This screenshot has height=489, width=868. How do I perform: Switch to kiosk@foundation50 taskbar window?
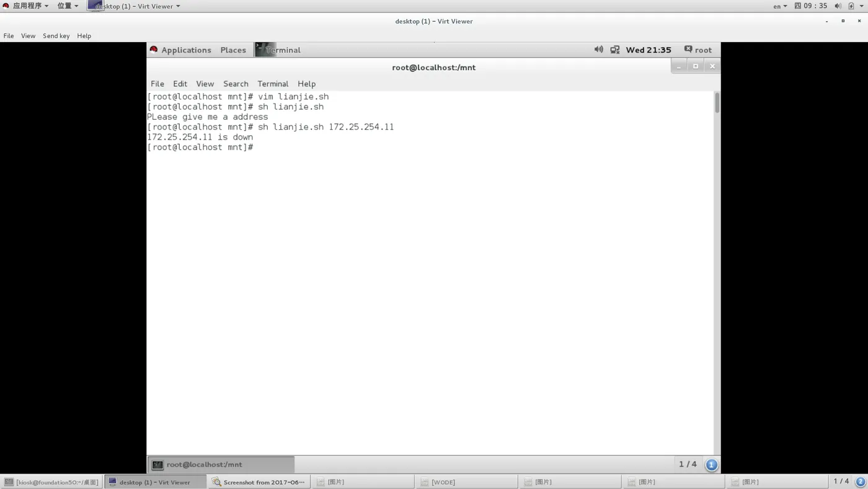coord(51,482)
